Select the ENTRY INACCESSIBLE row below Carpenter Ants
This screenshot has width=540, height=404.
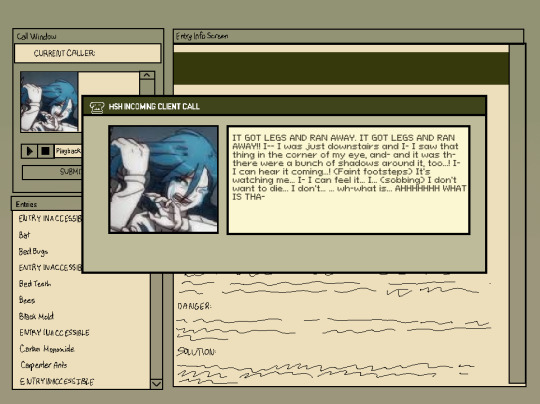click(x=56, y=382)
